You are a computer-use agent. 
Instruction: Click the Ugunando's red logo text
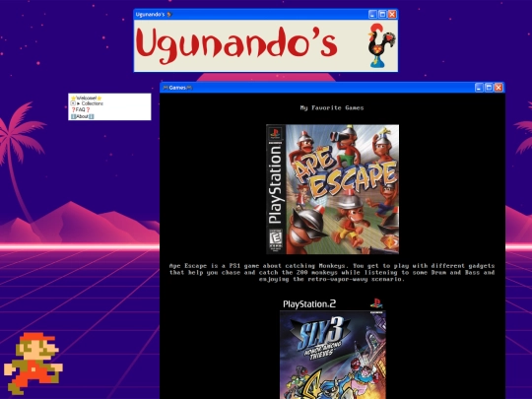(236, 45)
